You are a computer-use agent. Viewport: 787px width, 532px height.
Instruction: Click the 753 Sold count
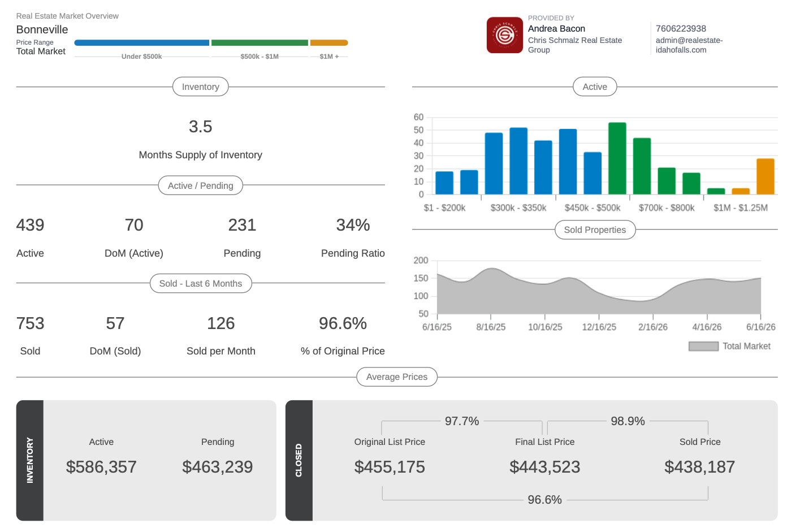(30, 323)
